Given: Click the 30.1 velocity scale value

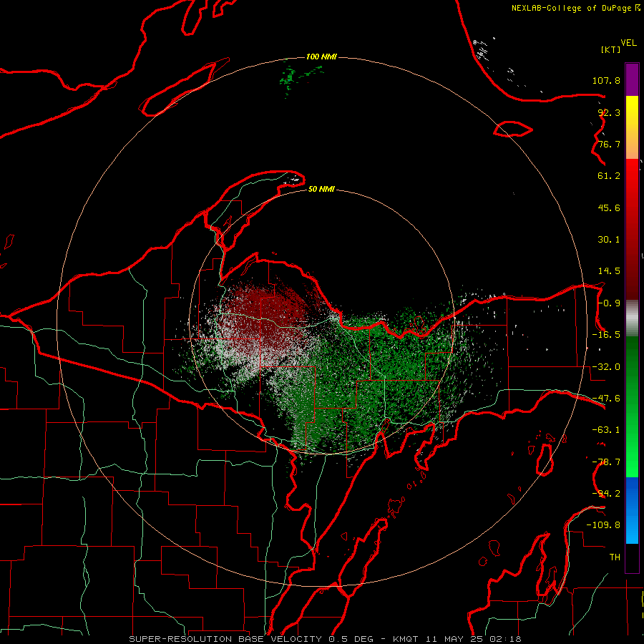Looking at the screenshot, I should [x=609, y=240].
